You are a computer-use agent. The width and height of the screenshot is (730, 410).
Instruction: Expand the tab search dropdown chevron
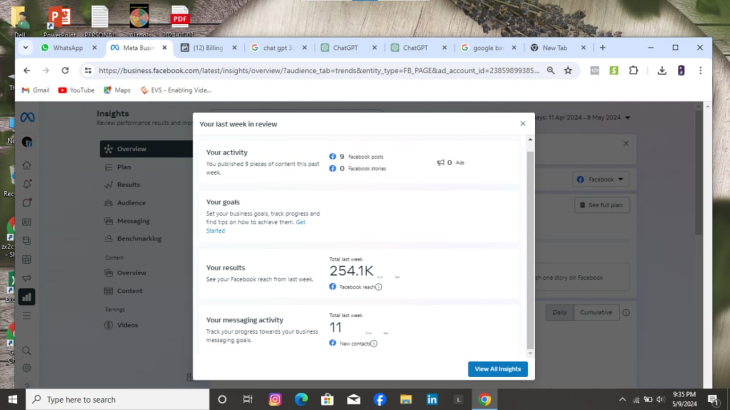click(x=26, y=47)
